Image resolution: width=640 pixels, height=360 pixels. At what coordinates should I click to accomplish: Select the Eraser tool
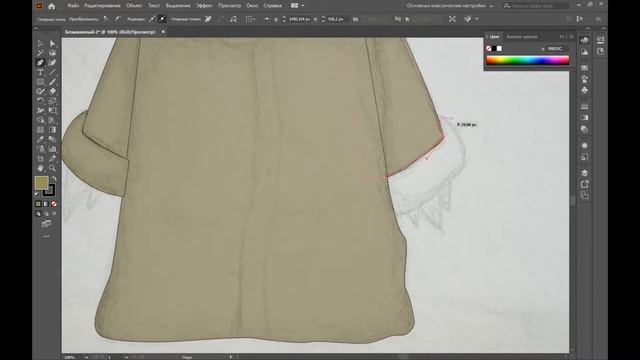pos(52,91)
